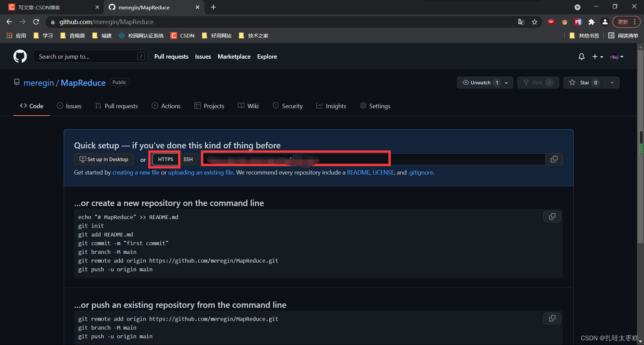The image size is (644, 345).
Task: Close the CSDN blog tab
Action: tap(97, 7)
